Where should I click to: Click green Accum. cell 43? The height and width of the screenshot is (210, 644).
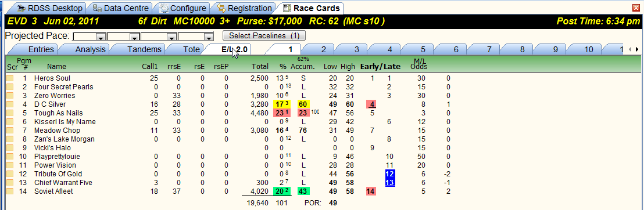point(303,191)
